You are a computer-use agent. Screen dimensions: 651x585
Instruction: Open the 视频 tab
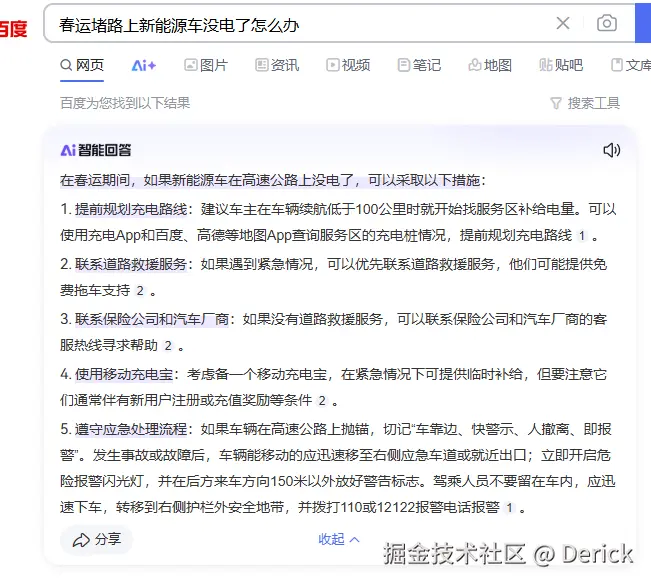[x=347, y=65]
